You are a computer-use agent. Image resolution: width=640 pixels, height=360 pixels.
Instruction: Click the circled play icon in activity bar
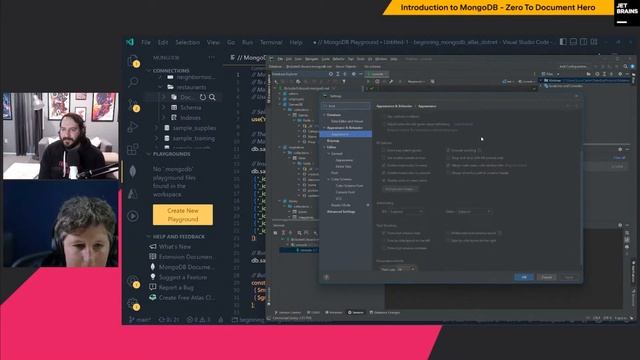pyautogui.click(x=133, y=216)
